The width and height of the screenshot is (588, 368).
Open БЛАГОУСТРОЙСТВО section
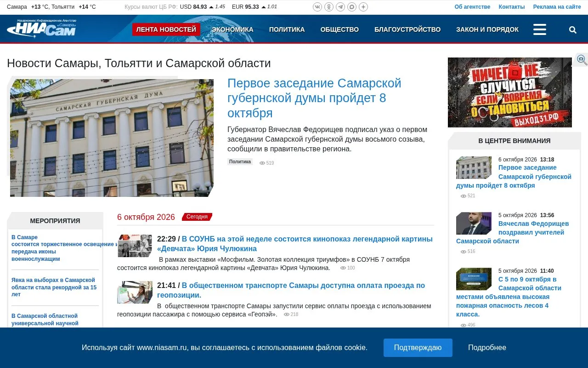coord(407,29)
